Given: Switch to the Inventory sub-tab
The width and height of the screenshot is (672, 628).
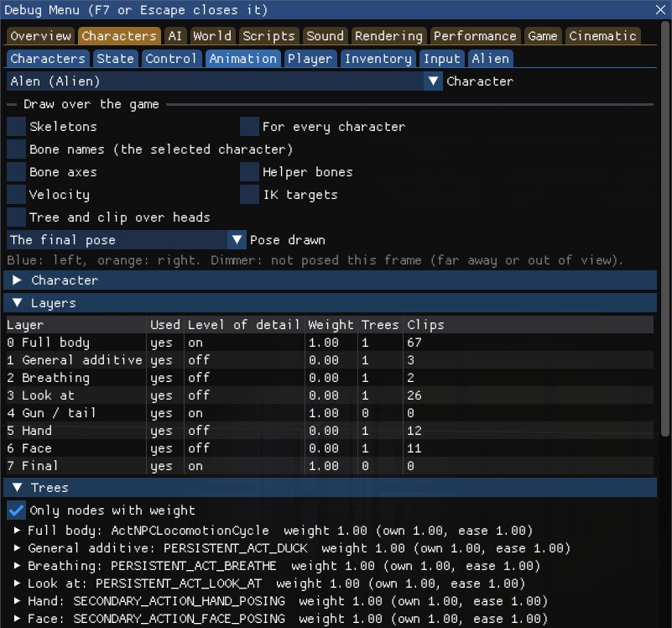Looking at the screenshot, I should coord(378,59).
